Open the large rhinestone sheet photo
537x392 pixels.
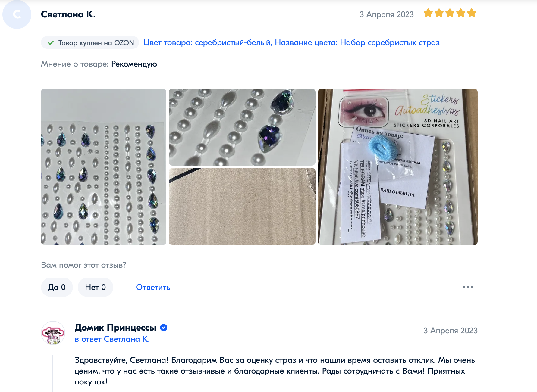pyautogui.click(x=104, y=167)
